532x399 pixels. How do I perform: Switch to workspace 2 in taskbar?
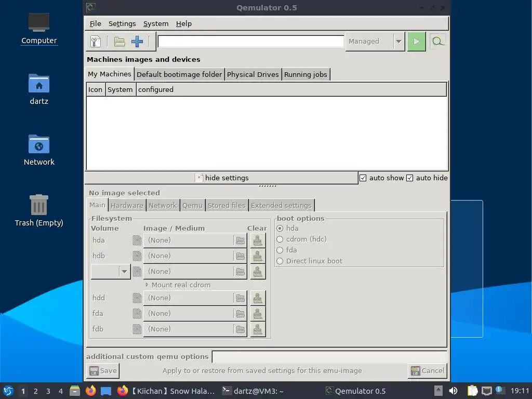point(35,391)
